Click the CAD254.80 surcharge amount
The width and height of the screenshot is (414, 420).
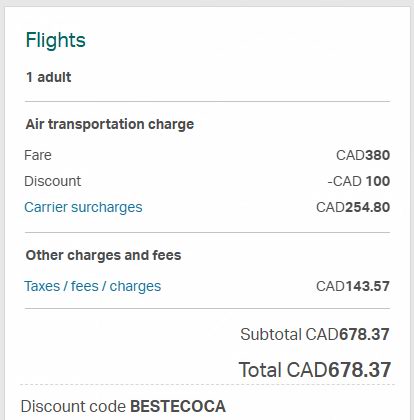click(353, 207)
